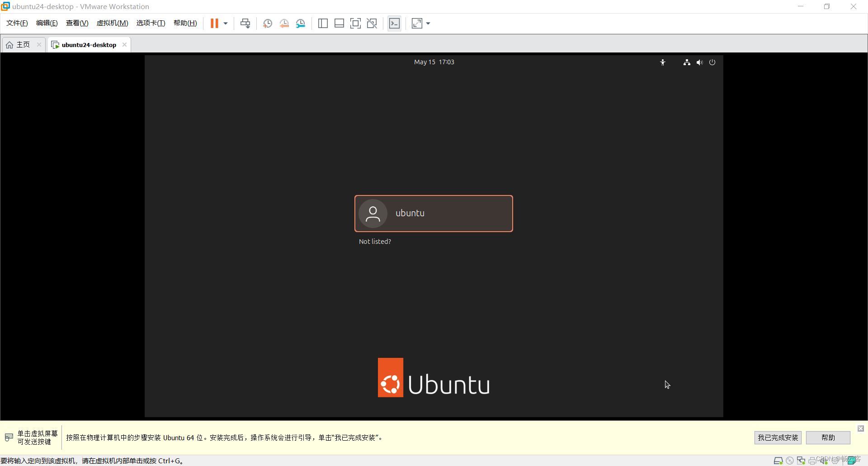The width and height of the screenshot is (868, 466).
Task: Open the display stretch dropdown
Action: coord(428,23)
